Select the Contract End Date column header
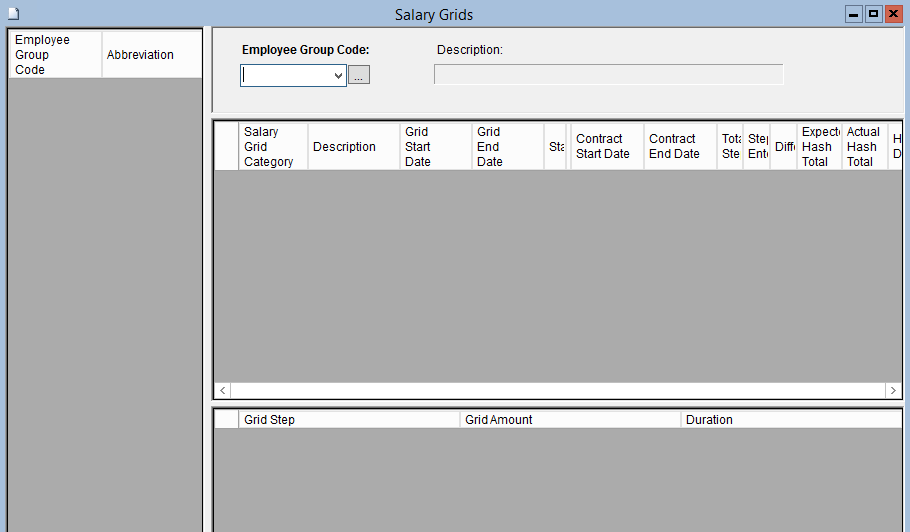 [679, 147]
